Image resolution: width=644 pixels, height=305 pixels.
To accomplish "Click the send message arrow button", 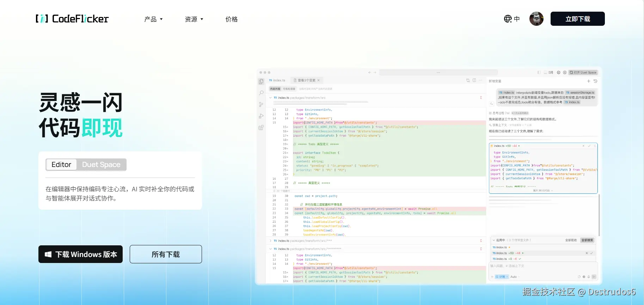I will (594, 277).
